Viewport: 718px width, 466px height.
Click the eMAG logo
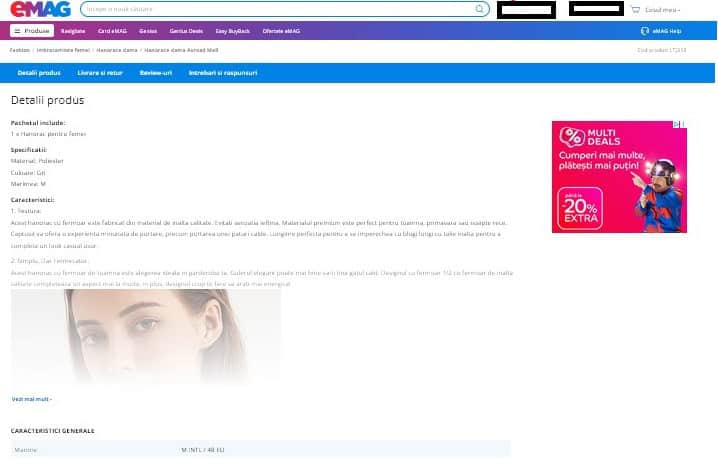click(40, 9)
